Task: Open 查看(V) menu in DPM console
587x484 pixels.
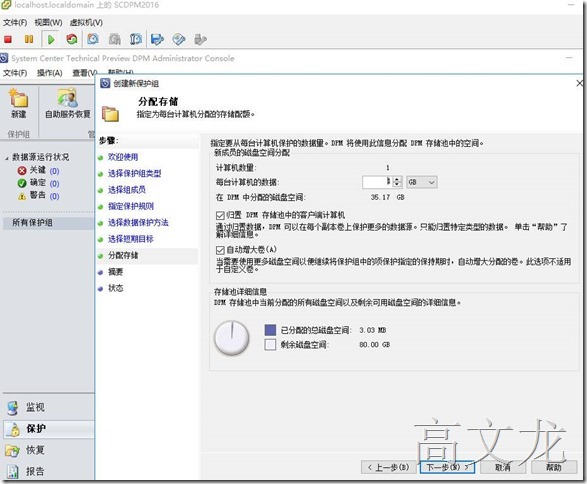Action: click(85, 73)
